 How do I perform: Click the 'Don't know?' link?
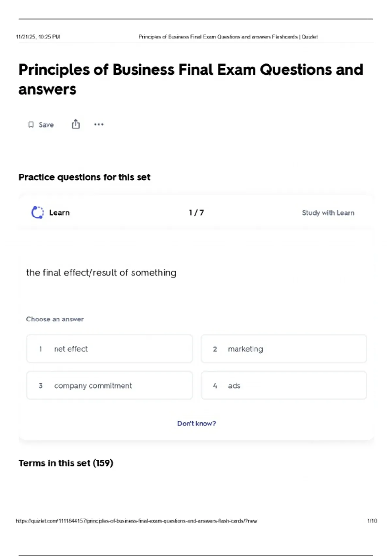tap(196, 423)
